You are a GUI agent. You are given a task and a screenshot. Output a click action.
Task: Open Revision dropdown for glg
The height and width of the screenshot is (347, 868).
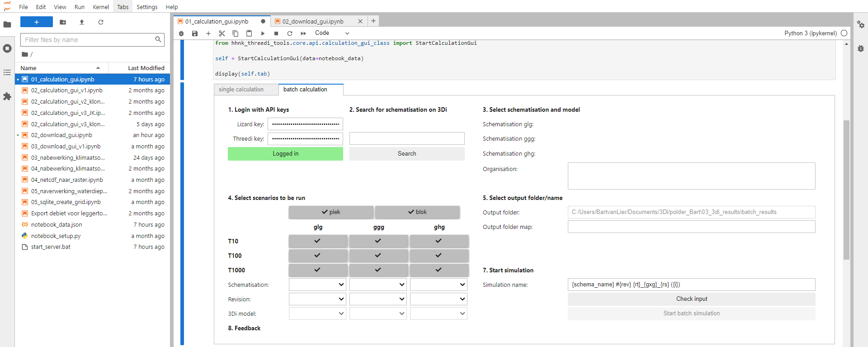pyautogui.click(x=317, y=299)
